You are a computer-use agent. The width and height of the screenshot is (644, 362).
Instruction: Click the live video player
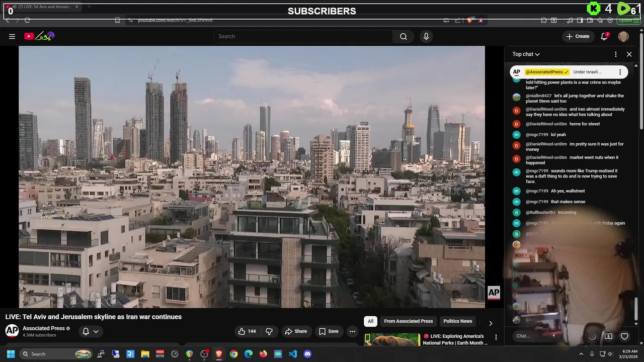[252, 177]
